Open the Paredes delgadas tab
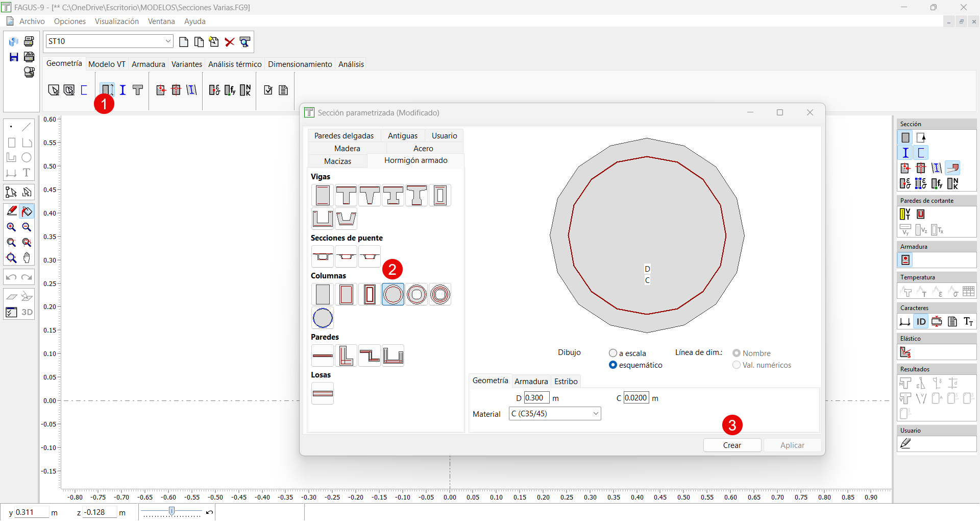This screenshot has width=980, height=521. 344,136
